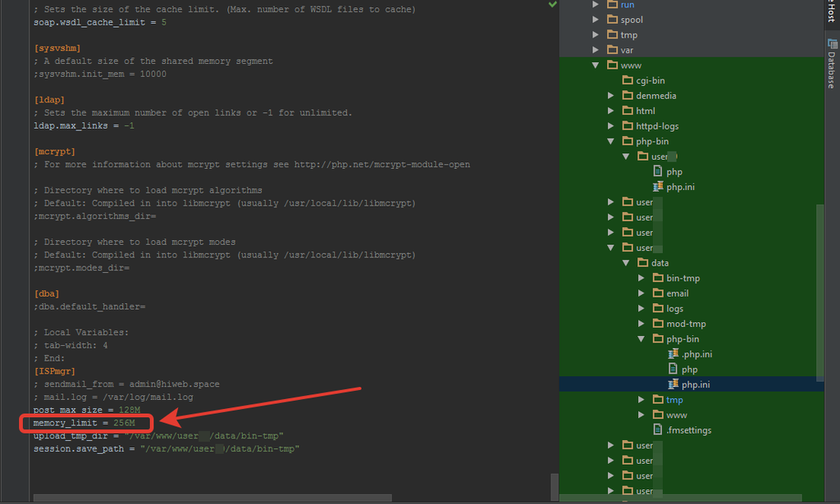This screenshot has height=504, width=840.
Task: Expand the logs folder
Action: click(x=641, y=308)
